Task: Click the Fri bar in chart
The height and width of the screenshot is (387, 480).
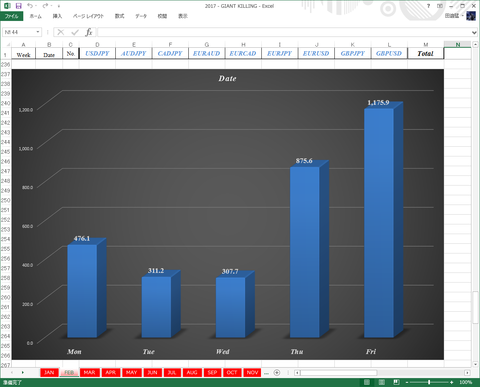Action: click(379, 223)
